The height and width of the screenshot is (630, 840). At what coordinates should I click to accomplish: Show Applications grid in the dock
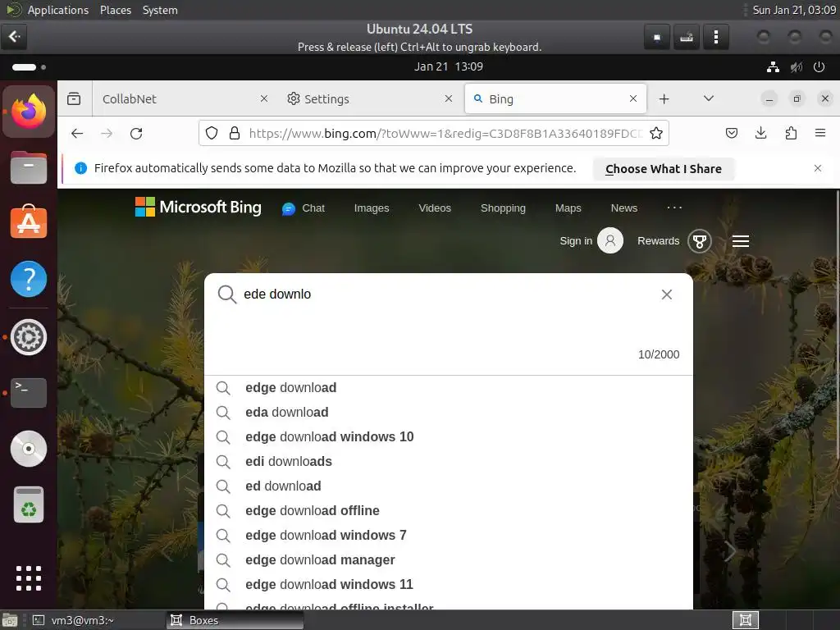pos(29,578)
